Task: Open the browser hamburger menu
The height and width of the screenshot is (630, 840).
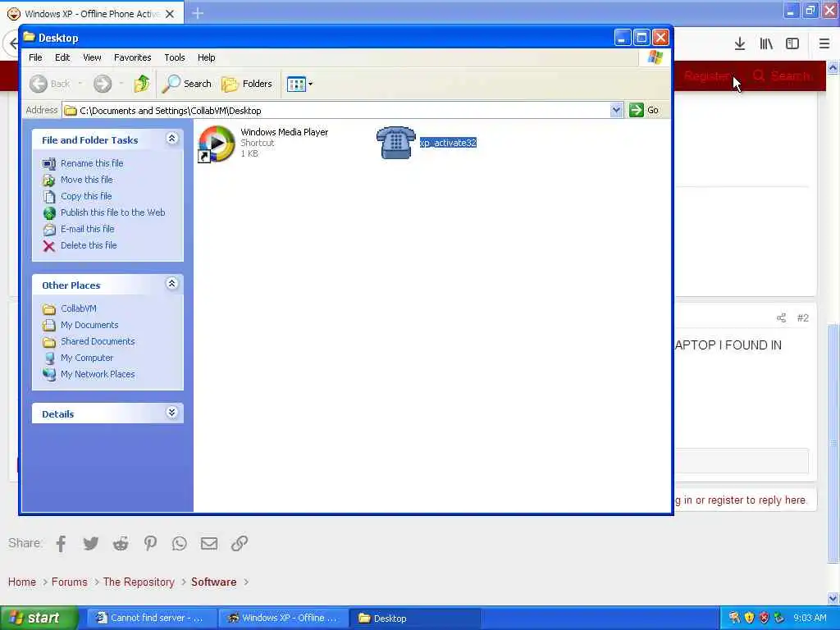Action: [x=824, y=44]
